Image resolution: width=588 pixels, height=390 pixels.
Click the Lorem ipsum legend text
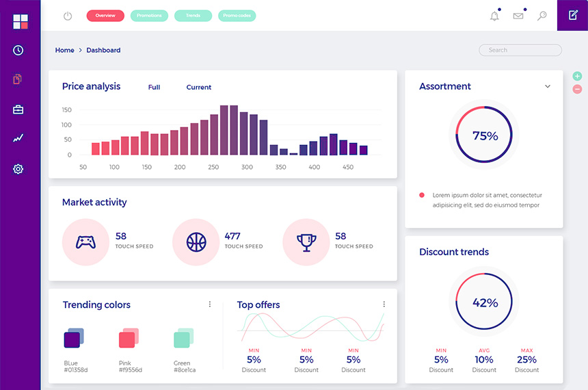point(487,200)
